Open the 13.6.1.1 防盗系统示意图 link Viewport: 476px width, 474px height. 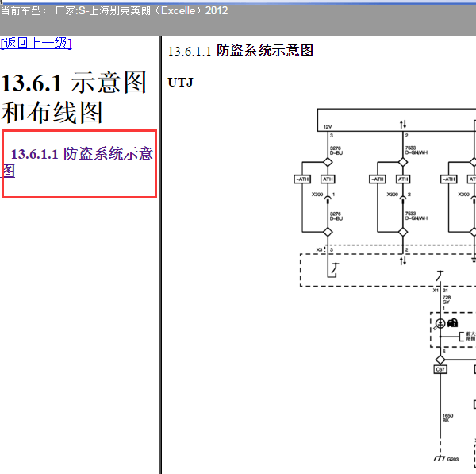coord(78,162)
